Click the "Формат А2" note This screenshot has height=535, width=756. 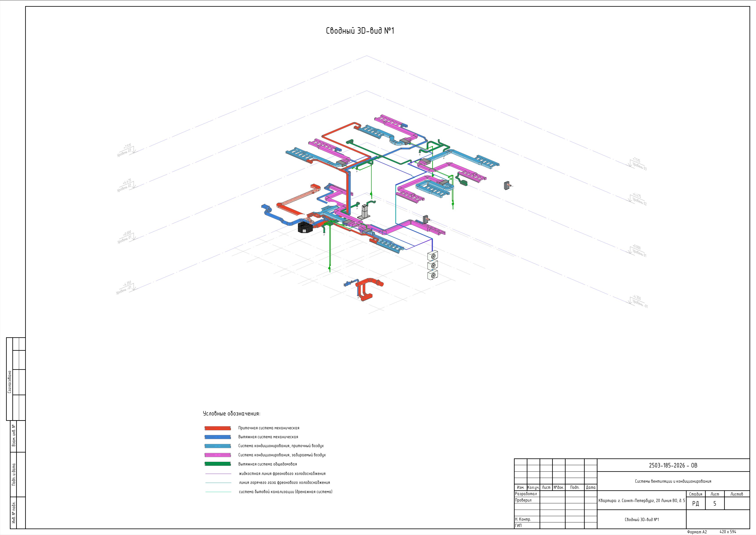point(697,532)
